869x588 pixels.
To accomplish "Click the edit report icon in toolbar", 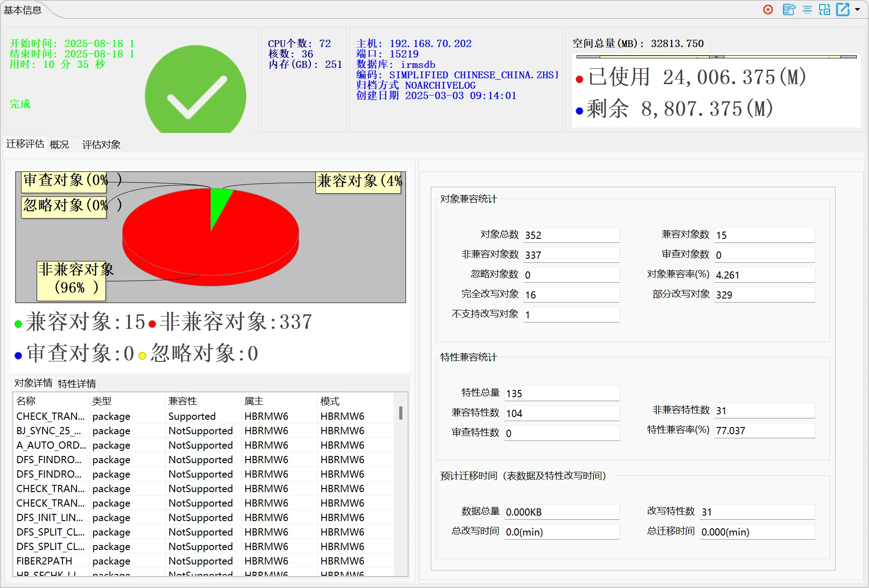I will [x=789, y=9].
